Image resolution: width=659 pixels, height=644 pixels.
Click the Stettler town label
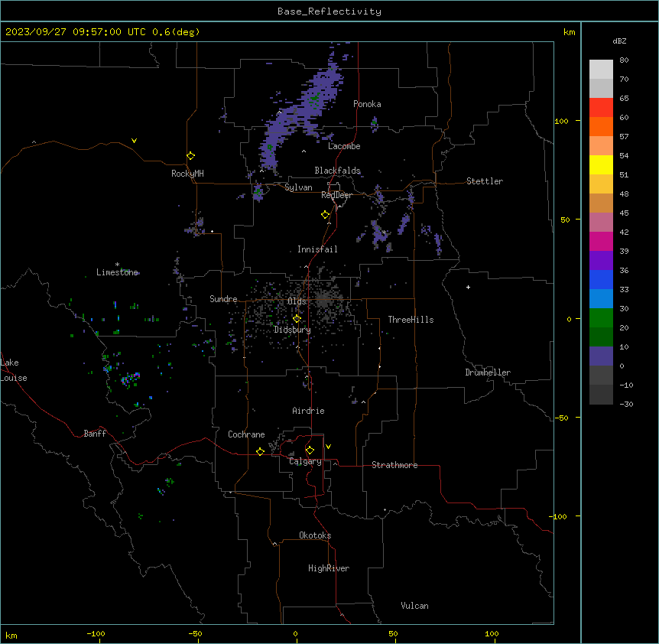[x=485, y=181]
